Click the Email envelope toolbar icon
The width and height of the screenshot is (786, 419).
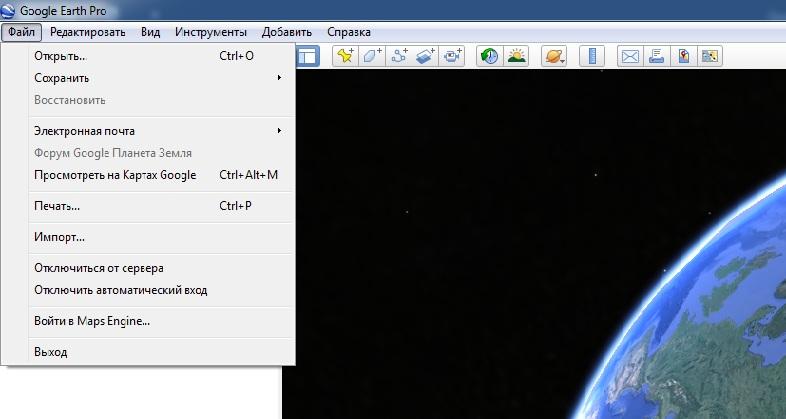[630, 56]
